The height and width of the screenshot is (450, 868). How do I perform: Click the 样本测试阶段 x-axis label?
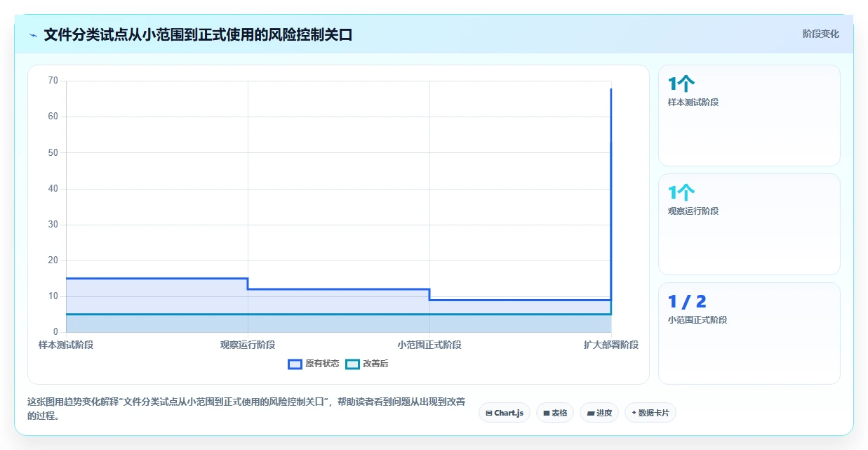click(x=66, y=345)
